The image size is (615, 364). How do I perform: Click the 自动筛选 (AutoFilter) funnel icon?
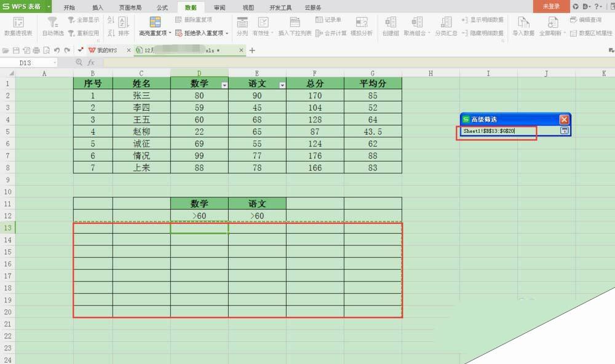[53, 22]
